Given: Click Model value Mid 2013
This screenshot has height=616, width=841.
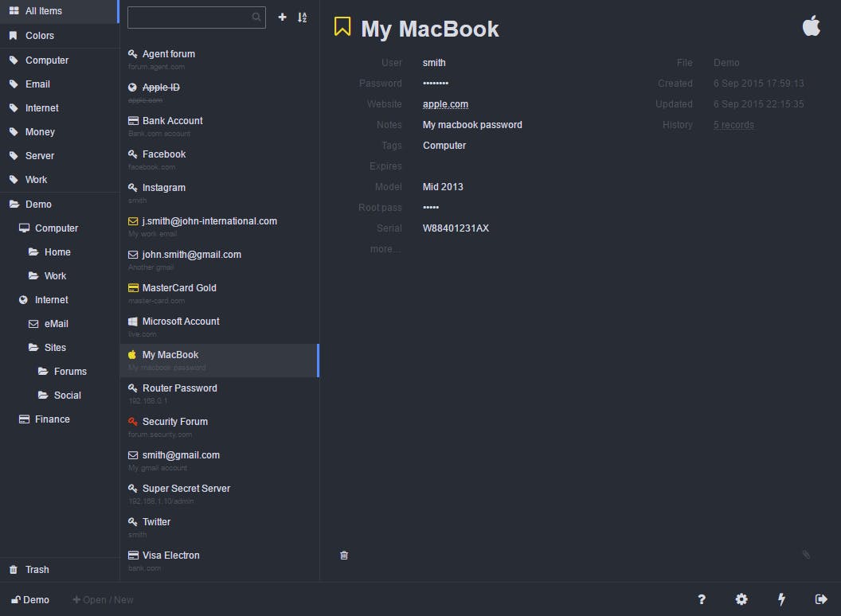Looking at the screenshot, I should click(443, 187).
